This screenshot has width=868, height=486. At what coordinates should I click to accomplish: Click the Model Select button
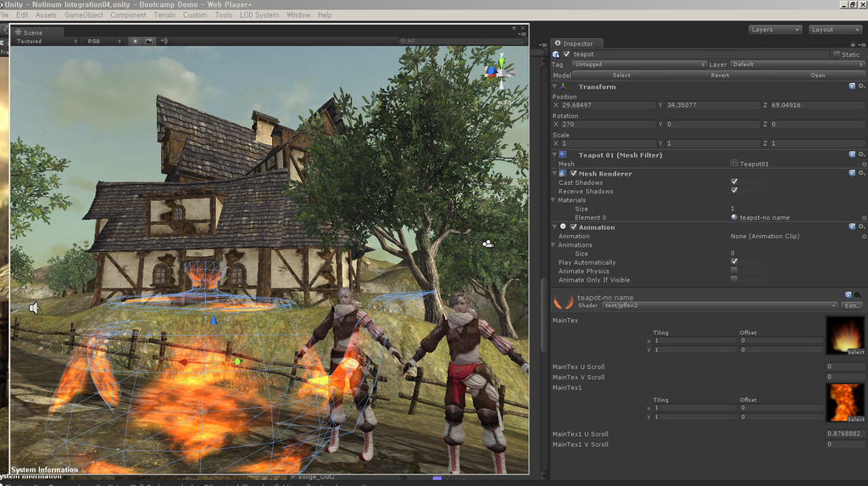pyautogui.click(x=621, y=75)
